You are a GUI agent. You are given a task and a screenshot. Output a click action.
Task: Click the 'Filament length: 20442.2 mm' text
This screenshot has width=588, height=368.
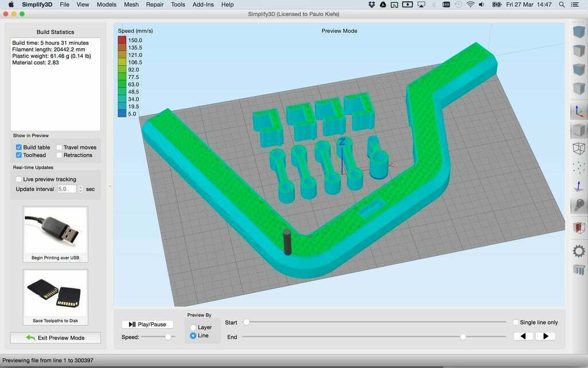click(x=48, y=49)
